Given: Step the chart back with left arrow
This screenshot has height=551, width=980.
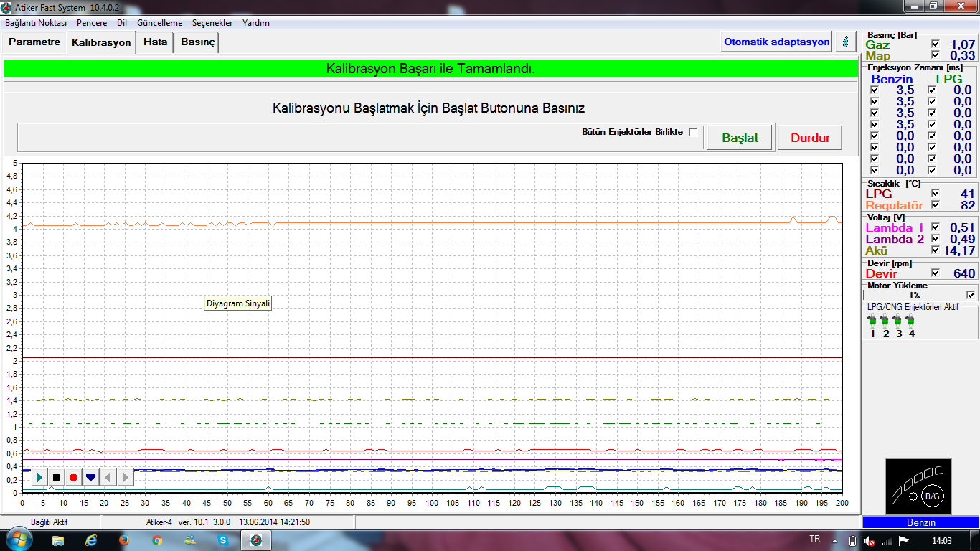Looking at the screenshot, I should (108, 477).
